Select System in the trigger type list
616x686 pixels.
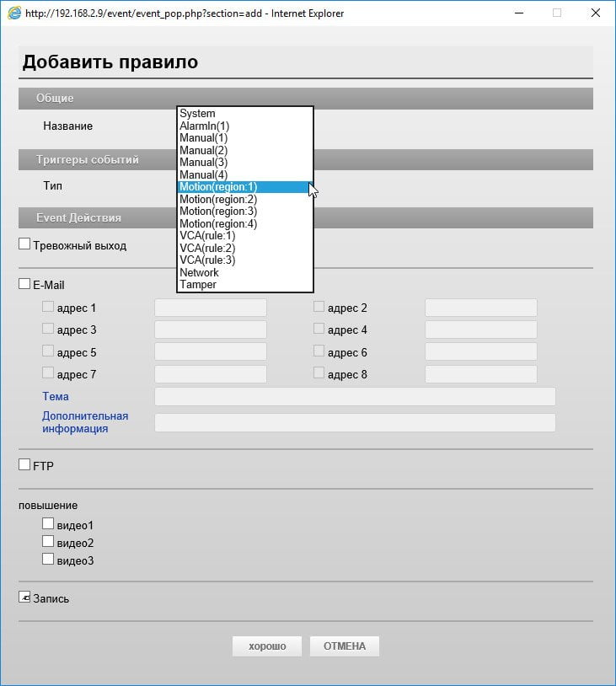pos(245,113)
